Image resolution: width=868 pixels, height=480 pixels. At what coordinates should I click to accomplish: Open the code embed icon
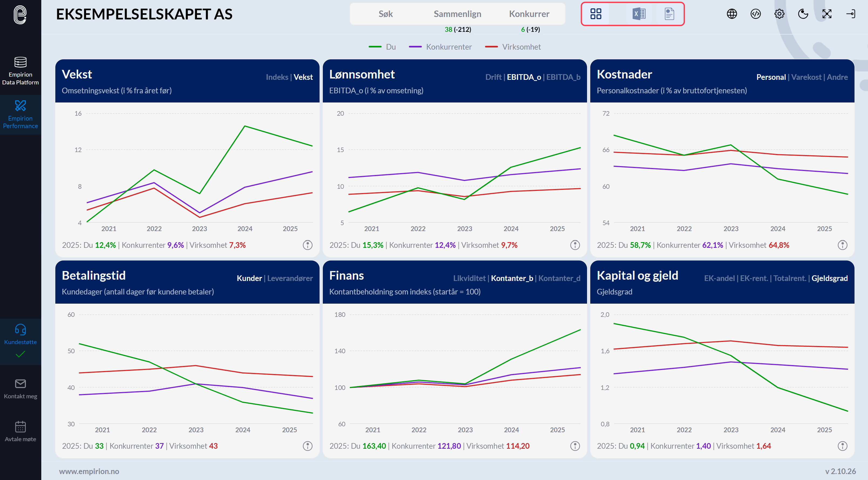[755, 14]
